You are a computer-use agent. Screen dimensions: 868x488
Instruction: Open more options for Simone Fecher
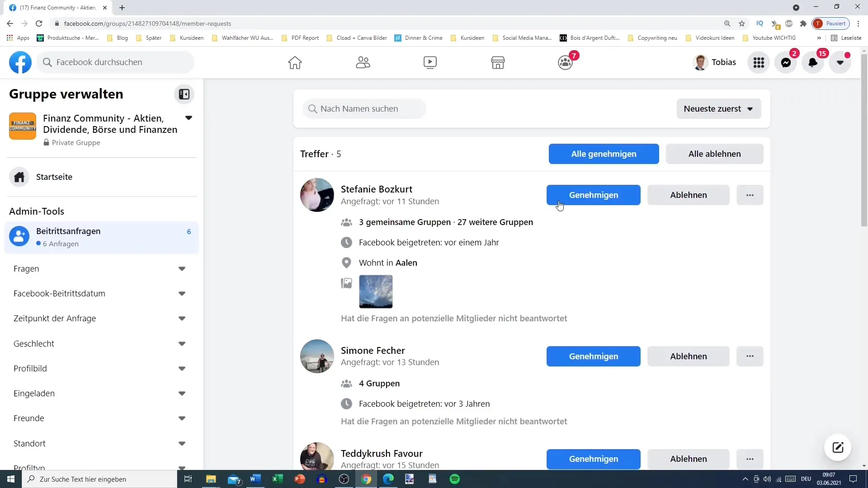tap(750, 357)
